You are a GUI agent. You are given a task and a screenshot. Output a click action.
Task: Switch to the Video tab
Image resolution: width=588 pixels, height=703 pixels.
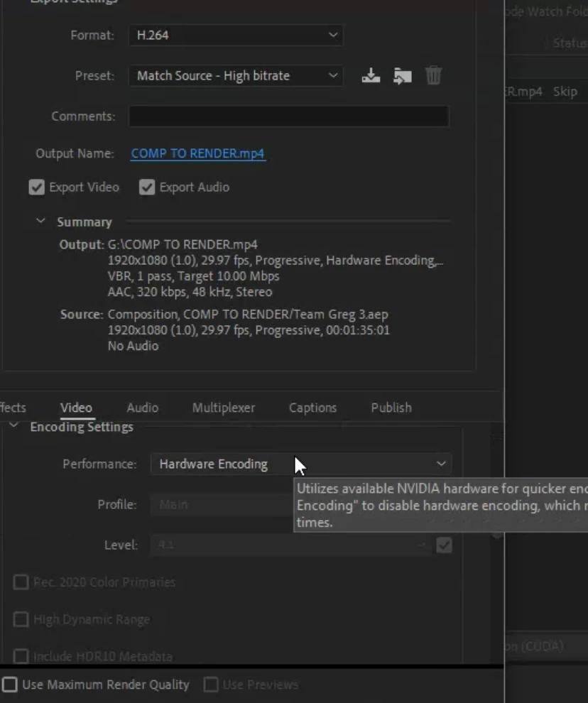point(76,408)
